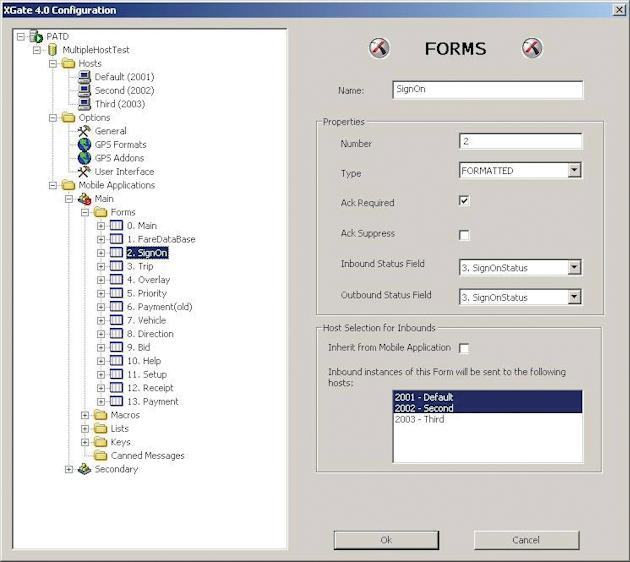The image size is (630, 562).
Task: Open the Outbound Status Field dropdown
Action: coord(573,297)
